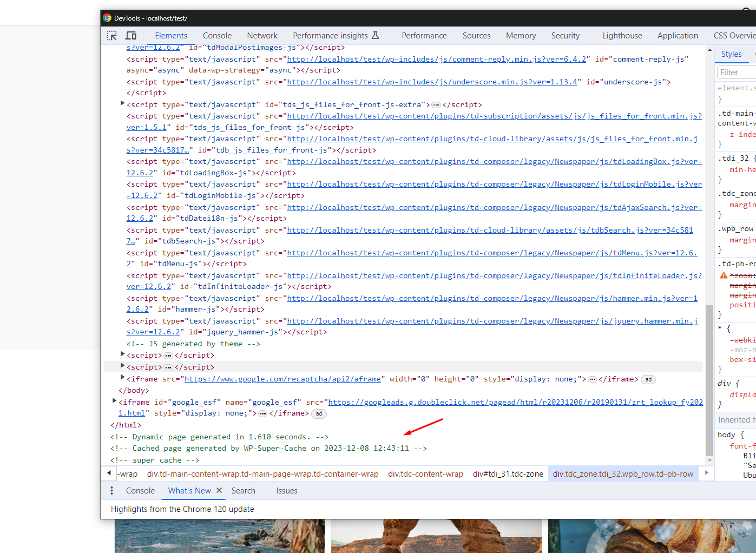
Task: Open the jquery.hammer.min.js source link
Action: point(412,326)
